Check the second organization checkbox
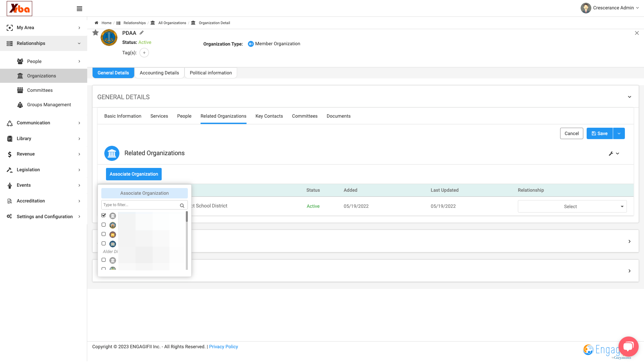 (104, 225)
